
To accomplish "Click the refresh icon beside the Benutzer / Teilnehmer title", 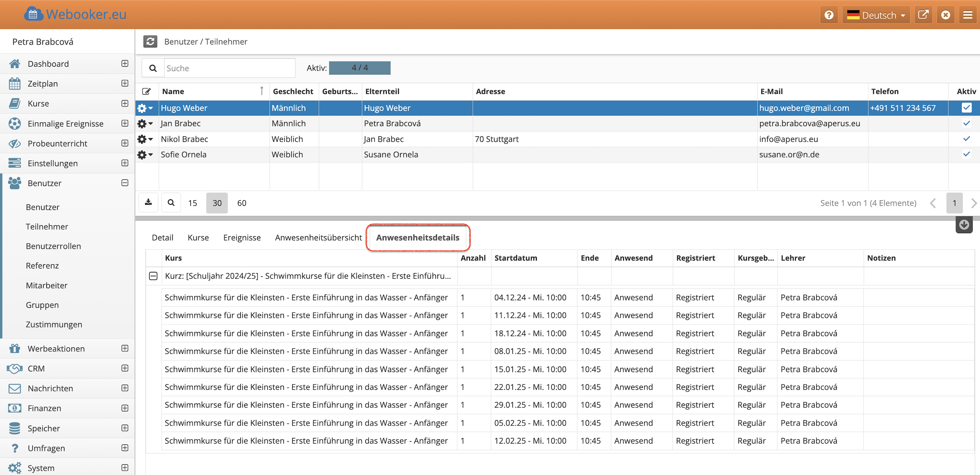I will (x=150, y=41).
